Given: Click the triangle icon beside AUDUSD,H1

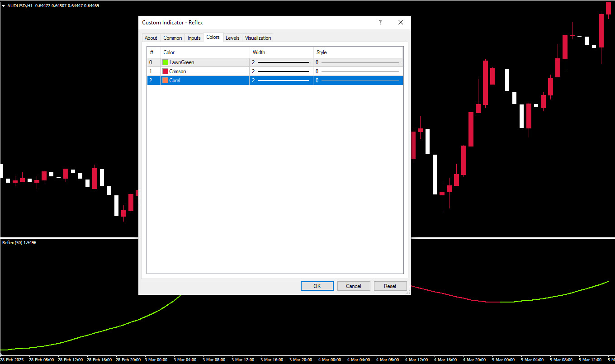Looking at the screenshot, I should pyautogui.click(x=4, y=6).
